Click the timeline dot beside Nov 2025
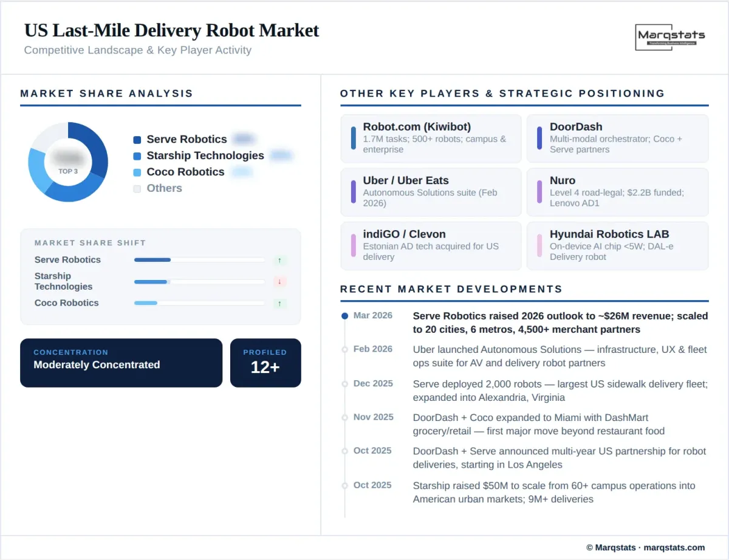Image resolution: width=729 pixels, height=560 pixels. (x=344, y=417)
